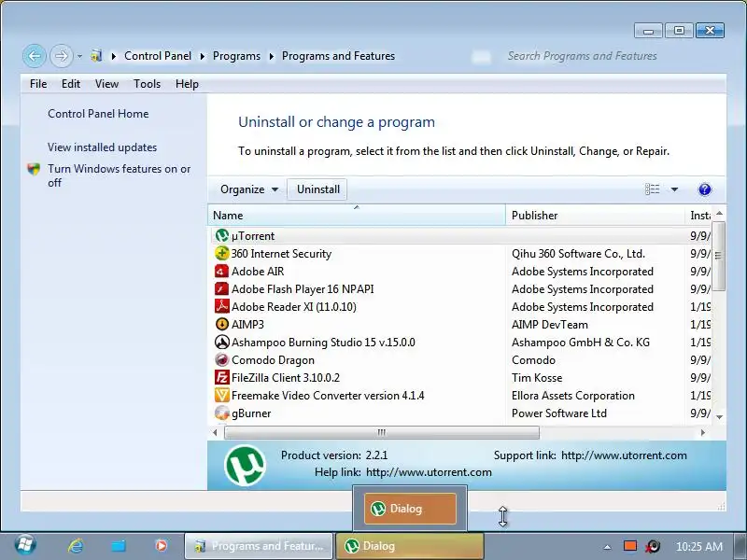Expand breadcrumb arrow after Programs
Screen dimensions: 747x560
click(271, 56)
